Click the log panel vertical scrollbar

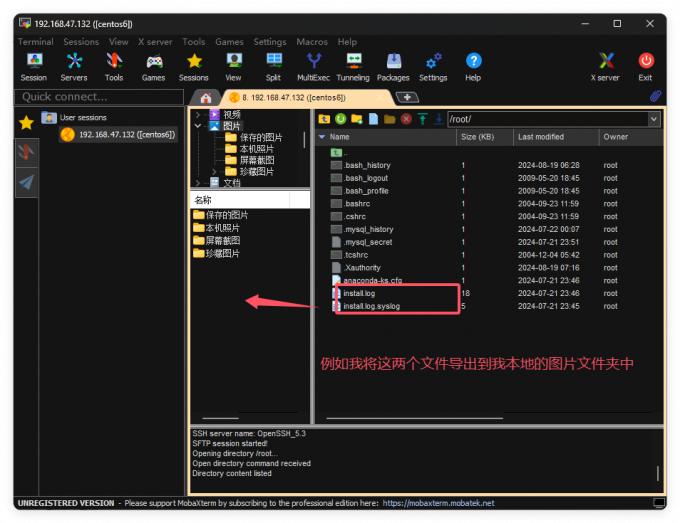tap(658, 473)
